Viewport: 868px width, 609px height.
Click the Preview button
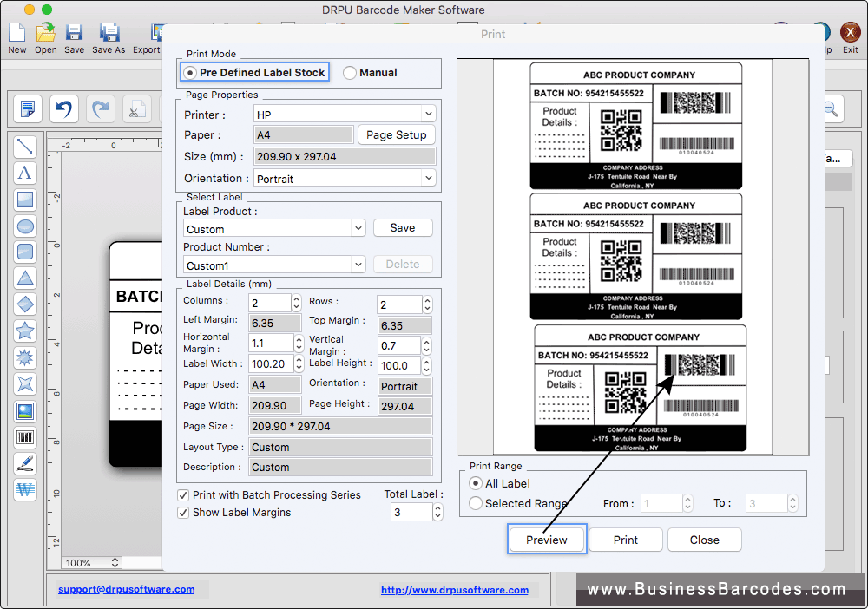[546, 540]
